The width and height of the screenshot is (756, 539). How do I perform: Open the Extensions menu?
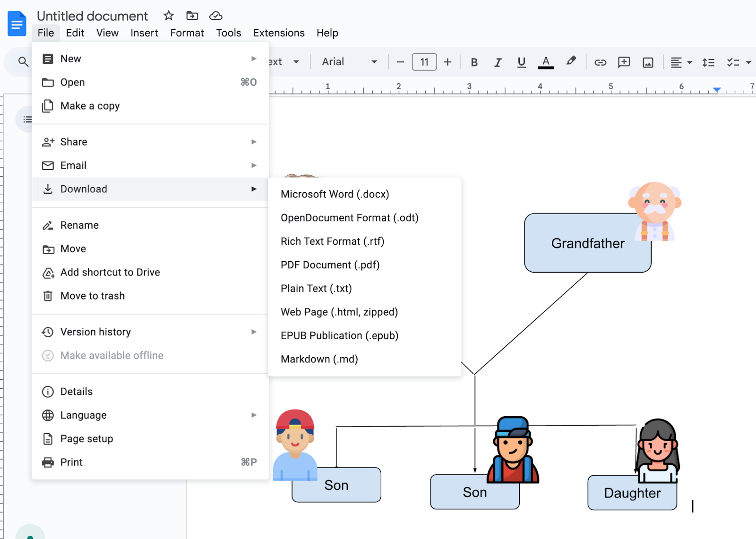[x=278, y=33]
